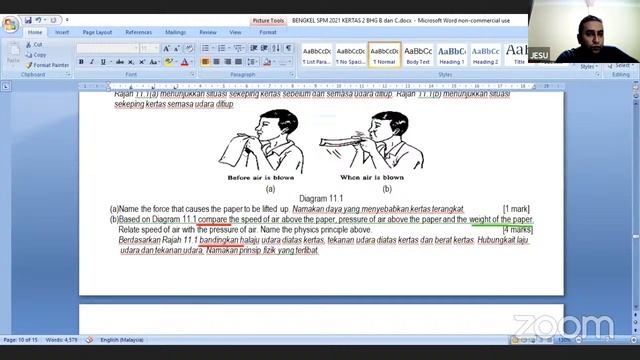This screenshot has width=640, height=360.
Task: Click the Multilevel List icon
Action: pos(238,49)
